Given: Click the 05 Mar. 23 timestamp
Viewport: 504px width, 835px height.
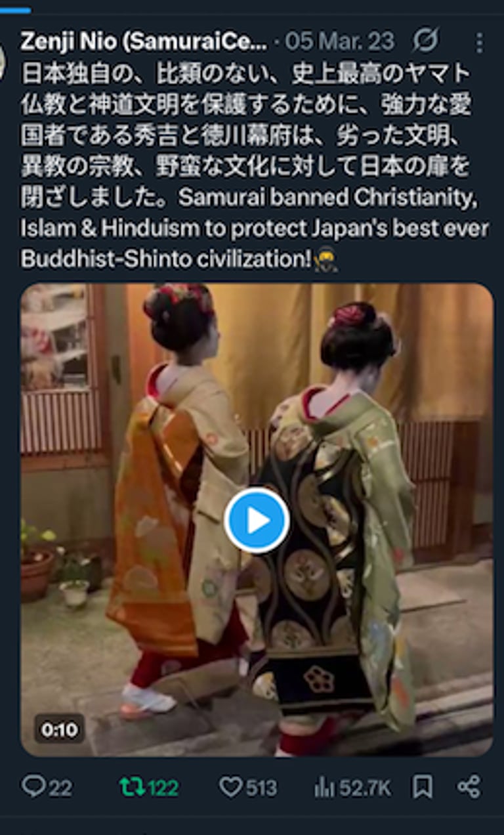Looking at the screenshot, I should tap(340, 41).
